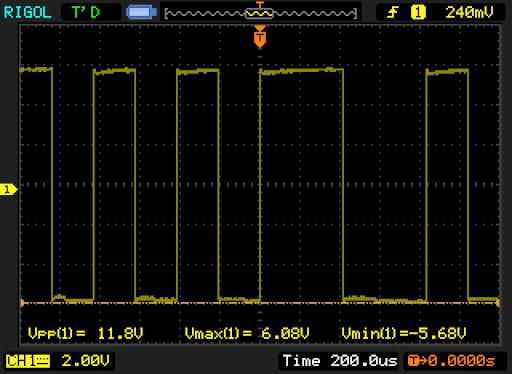Click the Vmin(1) = -5.68V measurement
The image size is (512, 374).
[404, 333]
